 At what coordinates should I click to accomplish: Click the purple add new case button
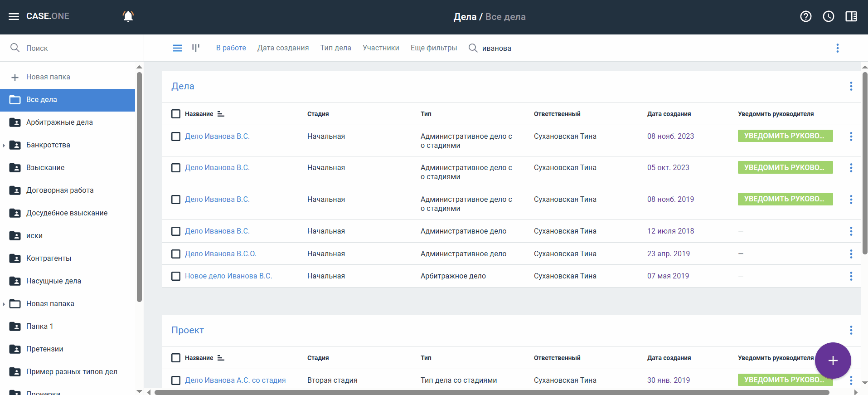pos(833,361)
